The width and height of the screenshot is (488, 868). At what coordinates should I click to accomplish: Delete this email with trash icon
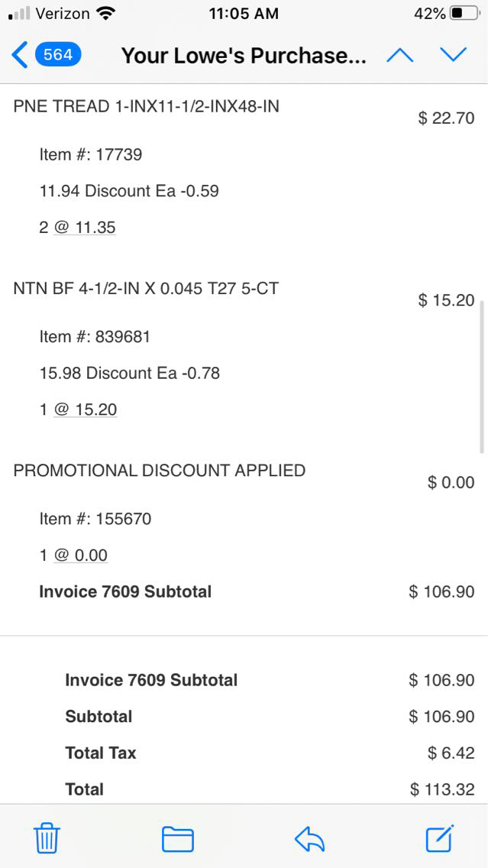tap(47, 839)
